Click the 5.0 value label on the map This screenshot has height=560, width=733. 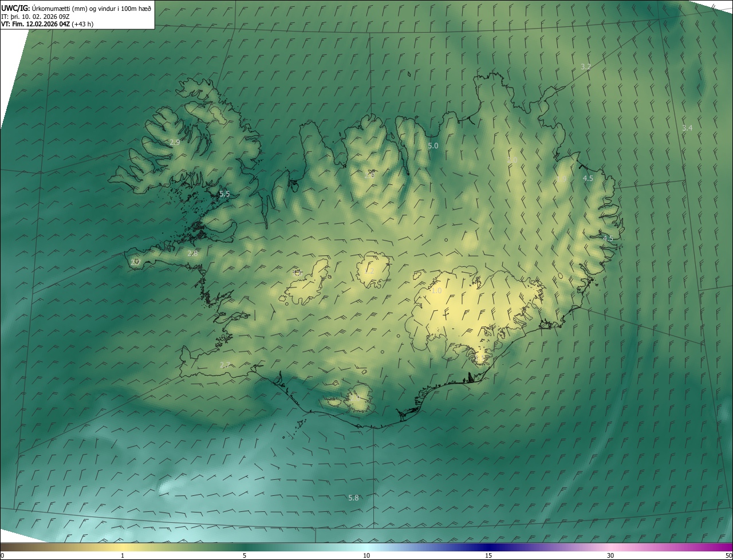pos(433,146)
